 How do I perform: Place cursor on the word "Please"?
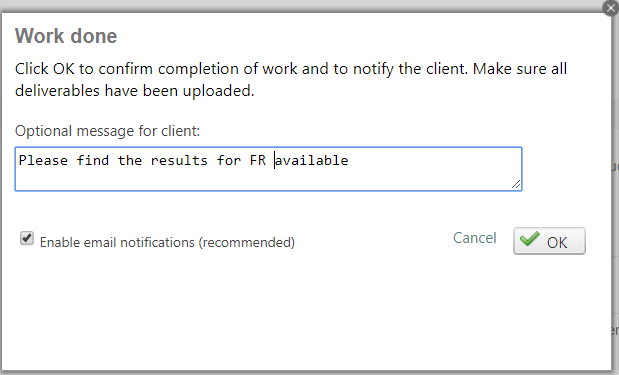(x=43, y=161)
